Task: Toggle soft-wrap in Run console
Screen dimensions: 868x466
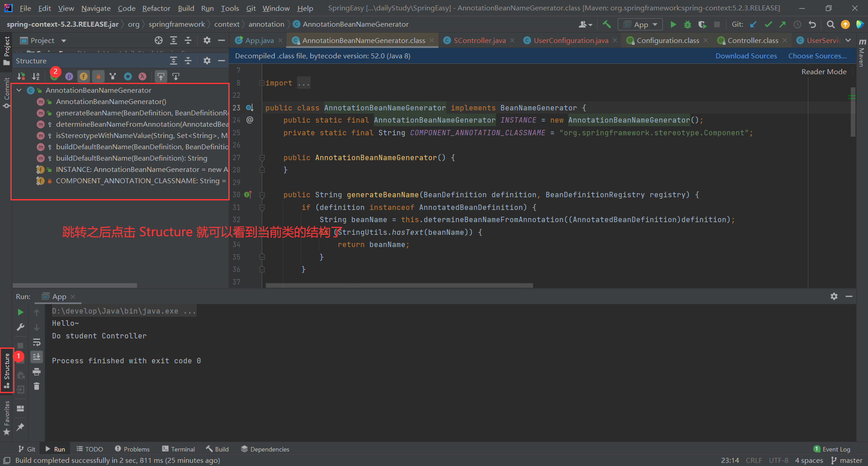Action: point(37,342)
